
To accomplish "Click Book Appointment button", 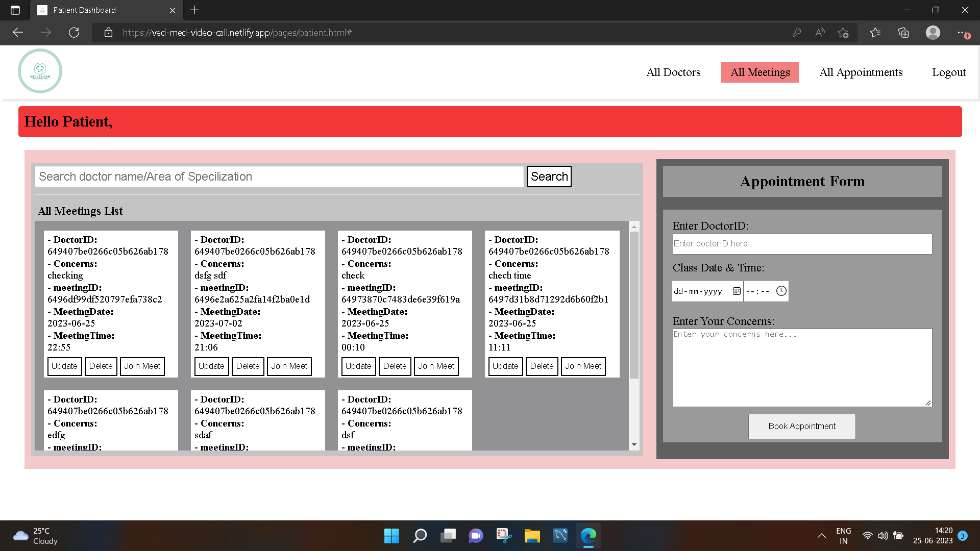I will point(802,427).
